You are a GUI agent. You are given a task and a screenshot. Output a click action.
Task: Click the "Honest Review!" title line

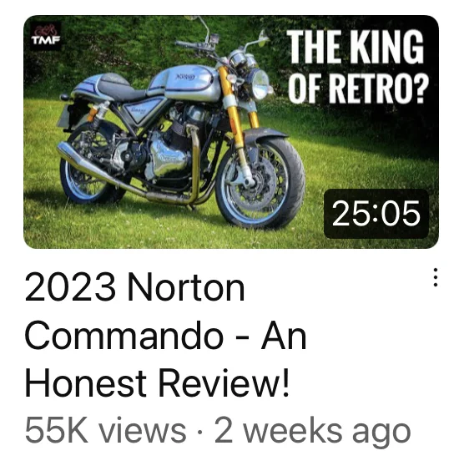click(x=157, y=383)
